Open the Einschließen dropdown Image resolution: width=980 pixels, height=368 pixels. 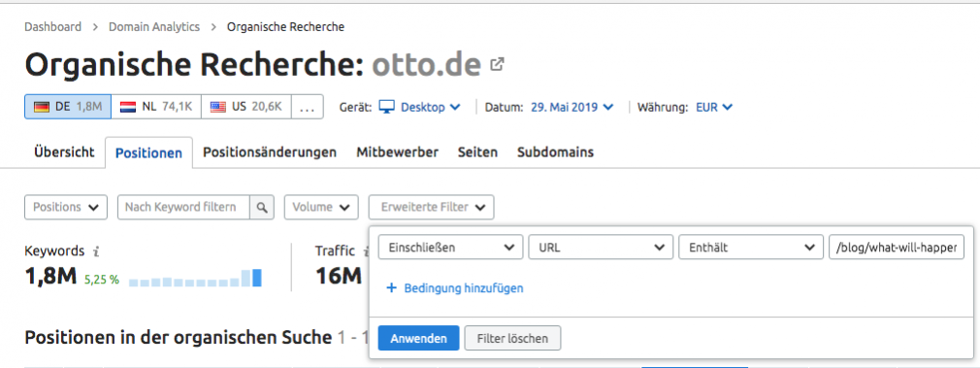(450, 248)
